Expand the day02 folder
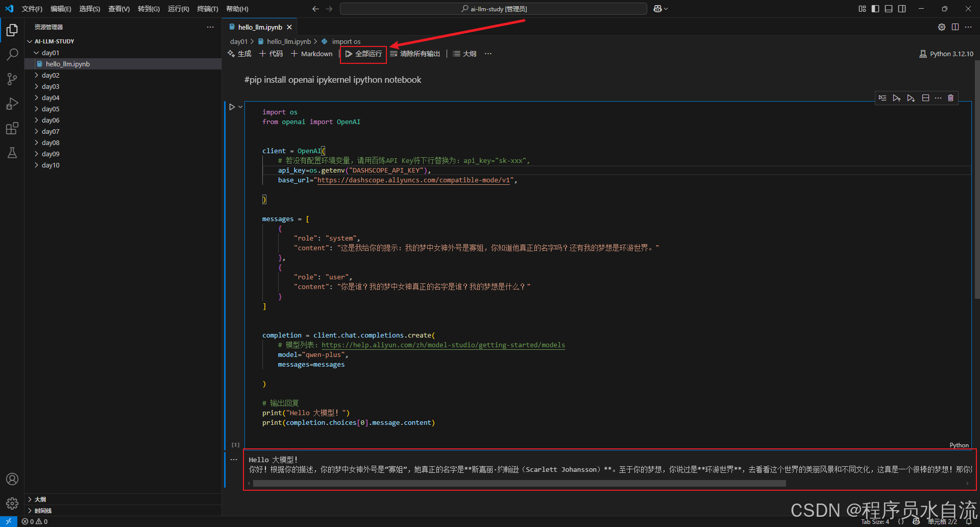This screenshot has width=980, height=527. tap(123, 75)
